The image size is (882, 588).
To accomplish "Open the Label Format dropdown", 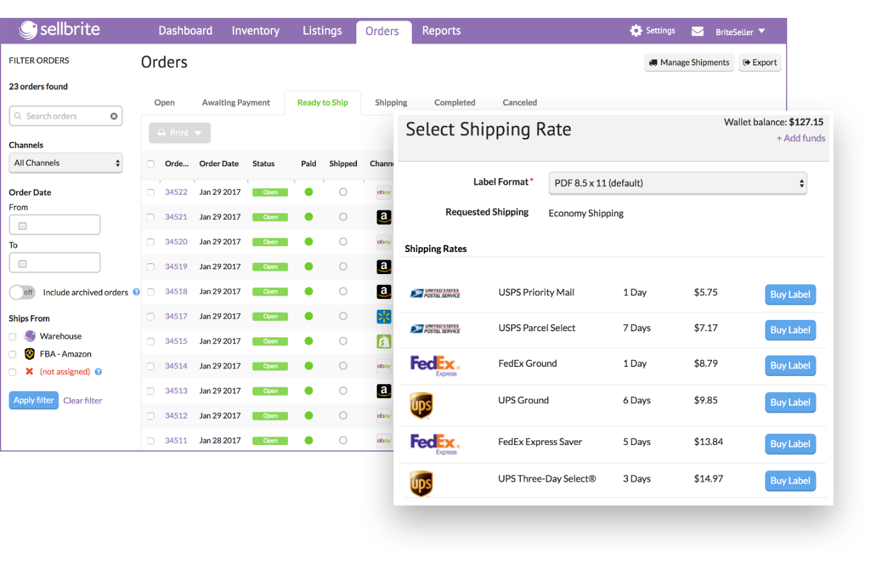I will (x=678, y=183).
